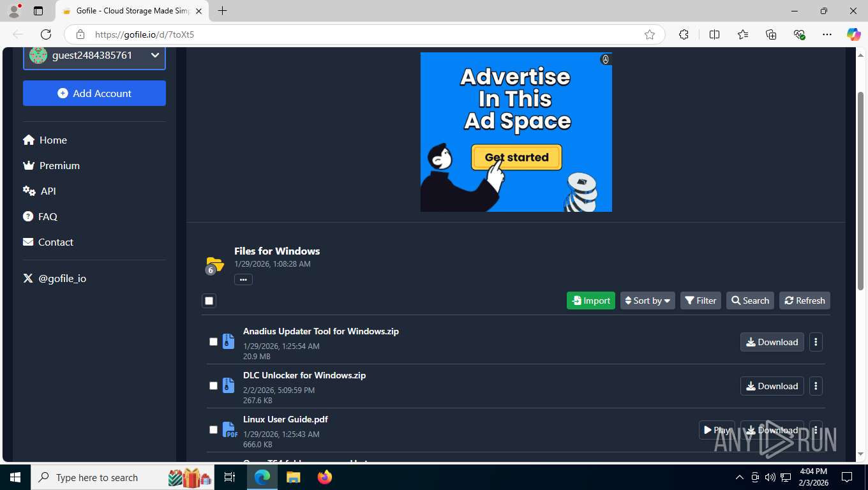
Task: Open more options for DLC Unlocker zip
Action: pyautogui.click(x=816, y=386)
